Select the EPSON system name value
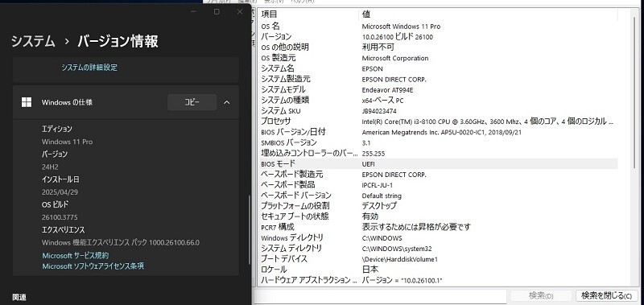This screenshot has height=305, width=644. click(372, 69)
